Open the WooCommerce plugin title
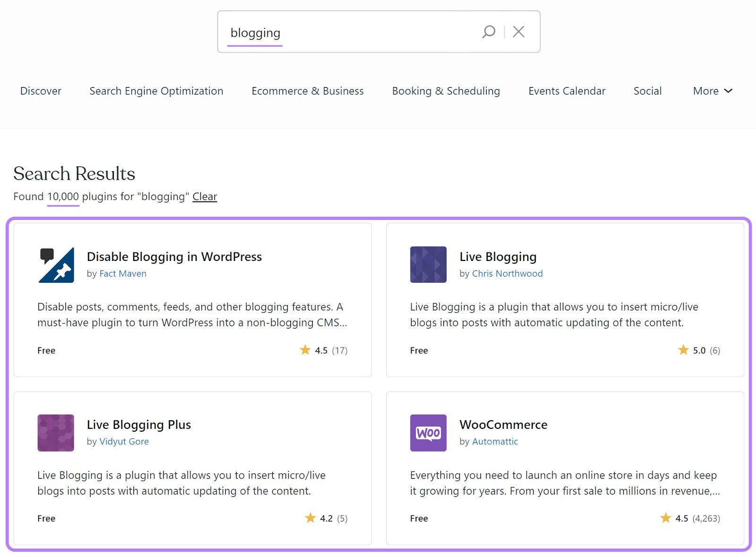Screen dimensions: 756x557 click(x=503, y=425)
